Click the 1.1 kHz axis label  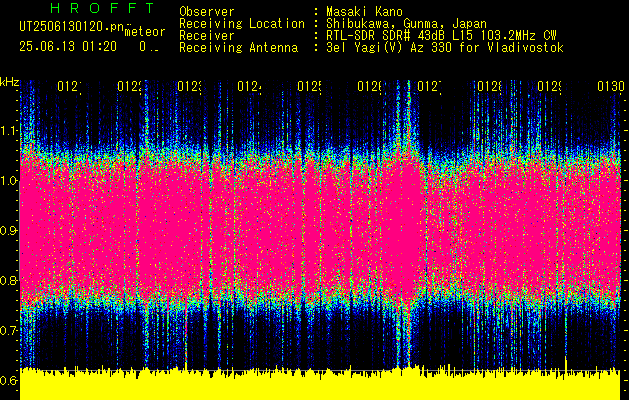point(9,131)
